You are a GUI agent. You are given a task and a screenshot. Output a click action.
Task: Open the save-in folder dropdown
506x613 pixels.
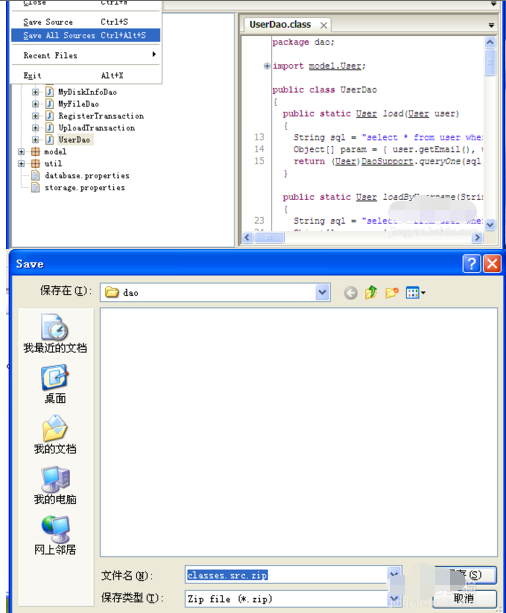coord(322,292)
